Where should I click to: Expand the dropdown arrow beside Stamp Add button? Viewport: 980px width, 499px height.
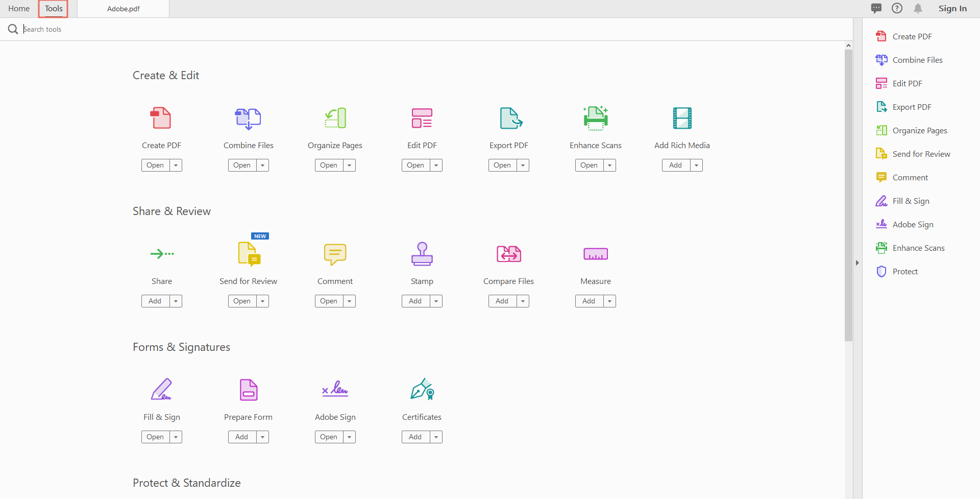[x=436, y=301]
